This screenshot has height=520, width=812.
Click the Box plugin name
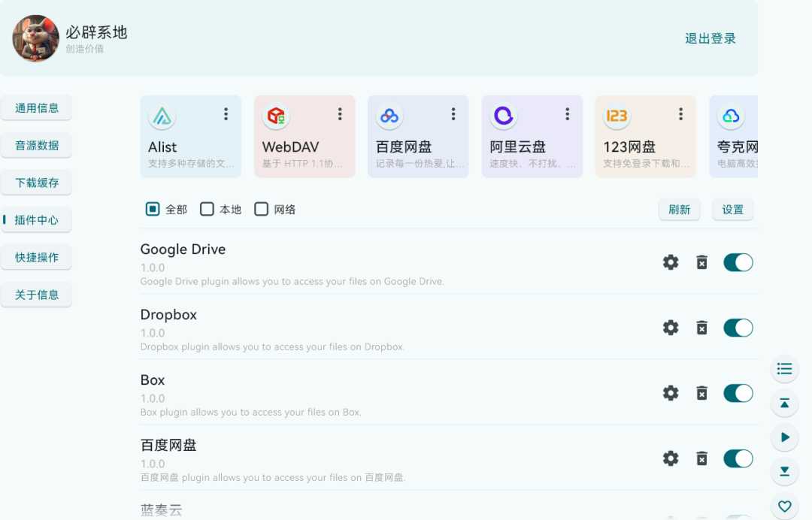(x=152, y=379)
